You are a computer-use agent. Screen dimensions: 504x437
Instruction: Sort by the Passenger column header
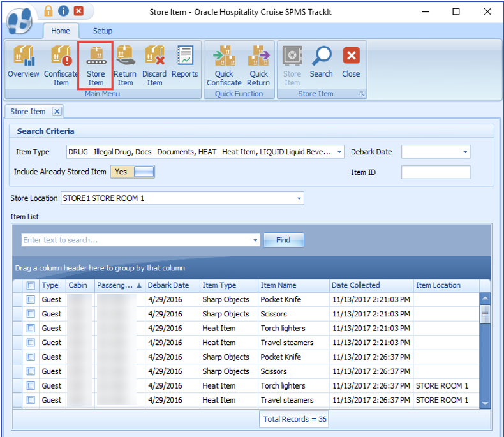[x=119, y=285]
